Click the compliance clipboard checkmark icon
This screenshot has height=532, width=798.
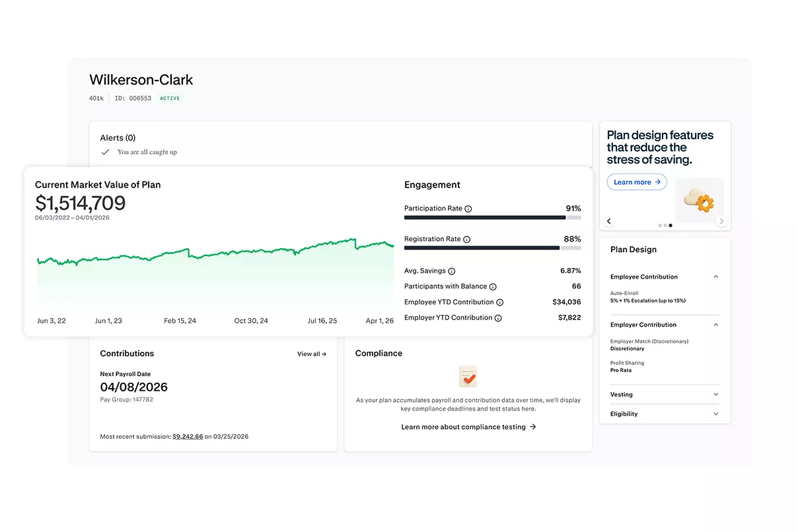coord(468,376)
